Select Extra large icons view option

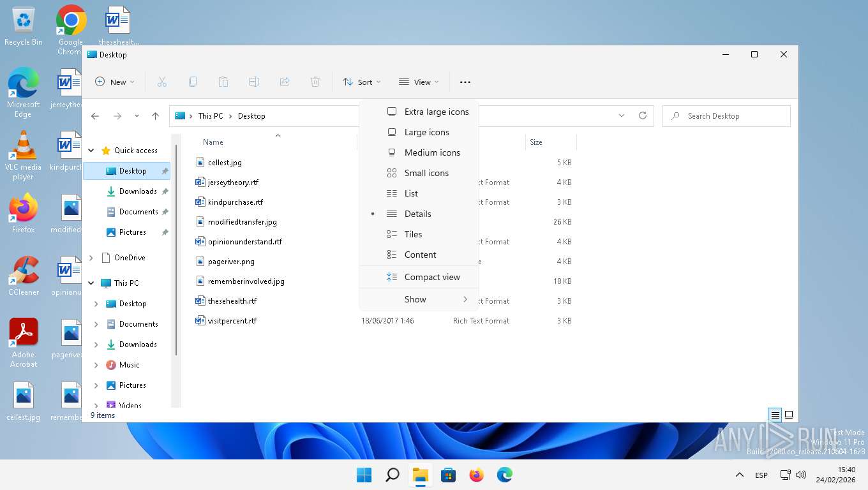pos(419,112)
